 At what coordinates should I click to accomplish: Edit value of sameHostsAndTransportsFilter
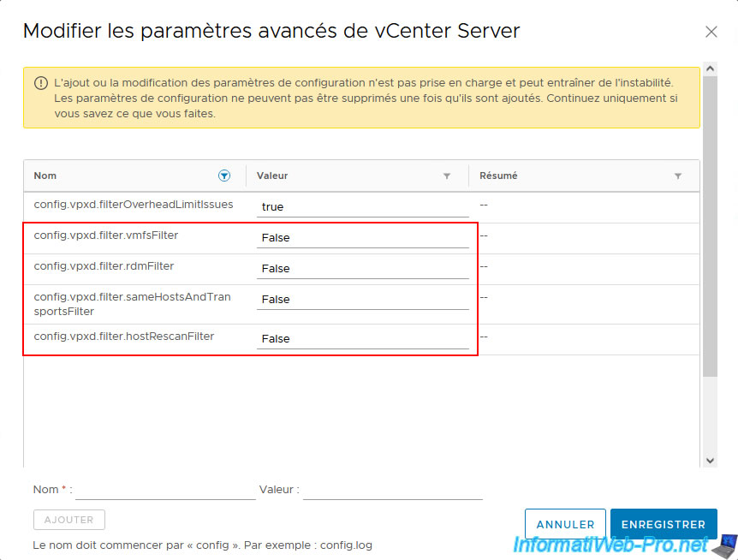click(362, 300)
